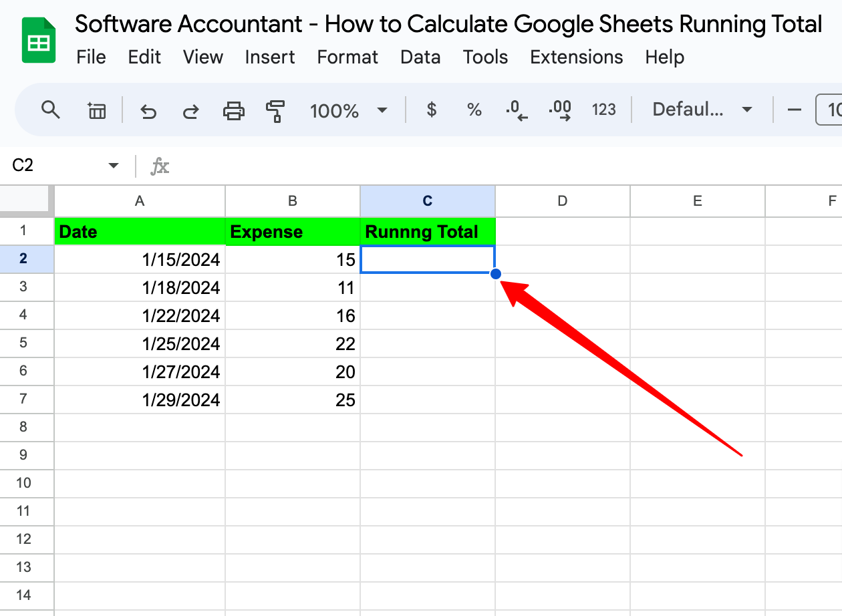Click the Expense header cell
This screenshot has height=616, width=842.
coord(293,231)
